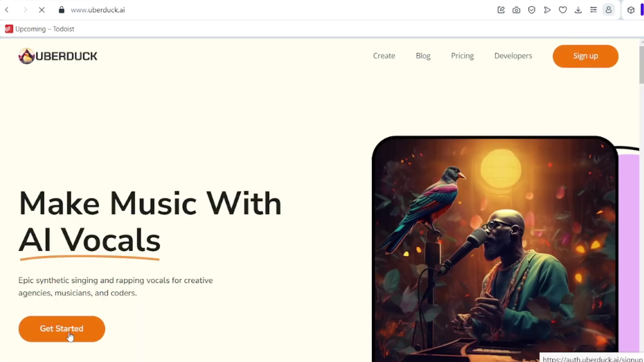Open the Blog navigation item
The image size is (644, 362).
pos(423,56)
